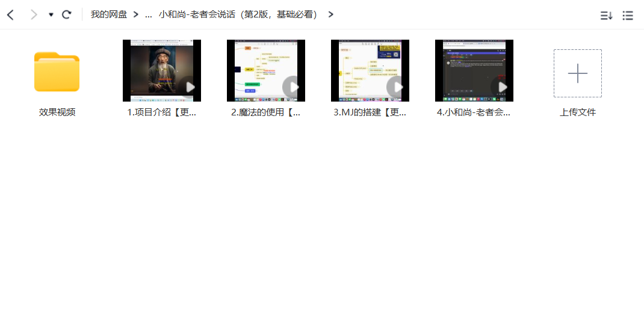Refresh the current folder listing
This screenshot has height=330, width=644.
coord(67,15)
